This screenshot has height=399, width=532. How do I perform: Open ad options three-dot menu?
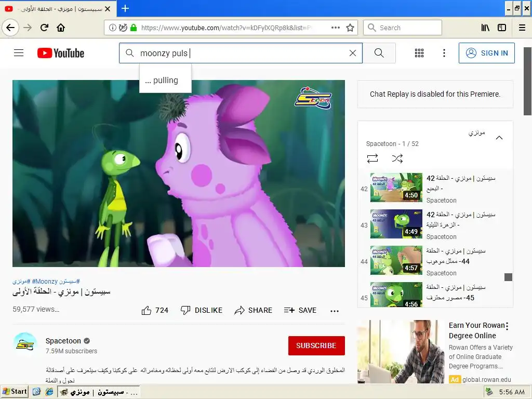tap(507, 326)
